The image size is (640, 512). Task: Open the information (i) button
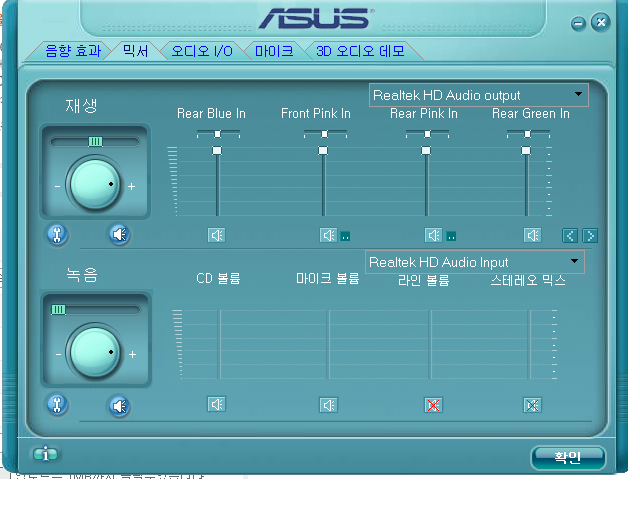pos(45,454)
